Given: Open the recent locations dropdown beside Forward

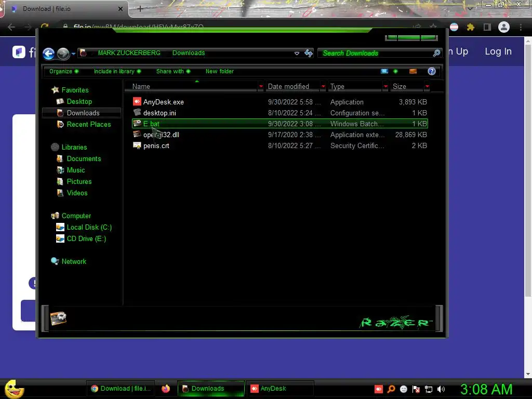Looking at the screenshot, I should 73,54.
